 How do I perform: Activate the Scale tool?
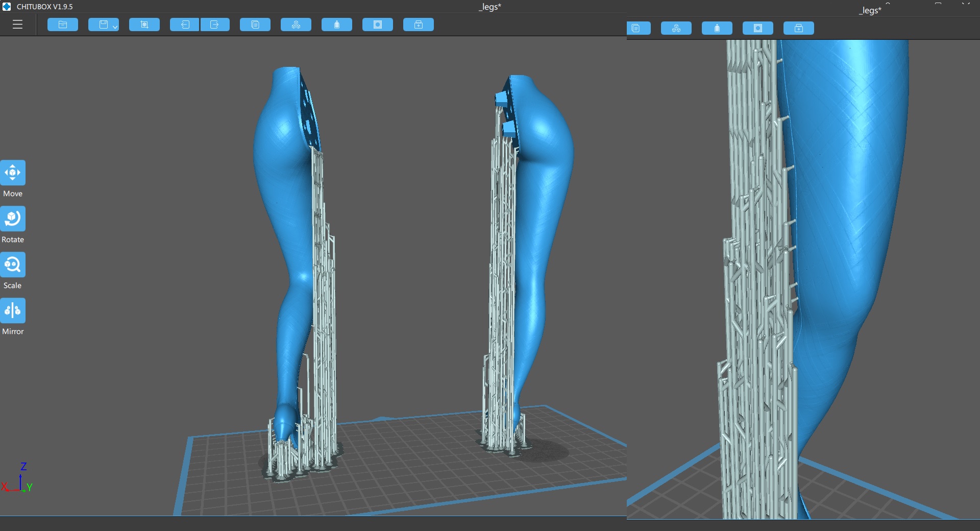click(13, 264)
